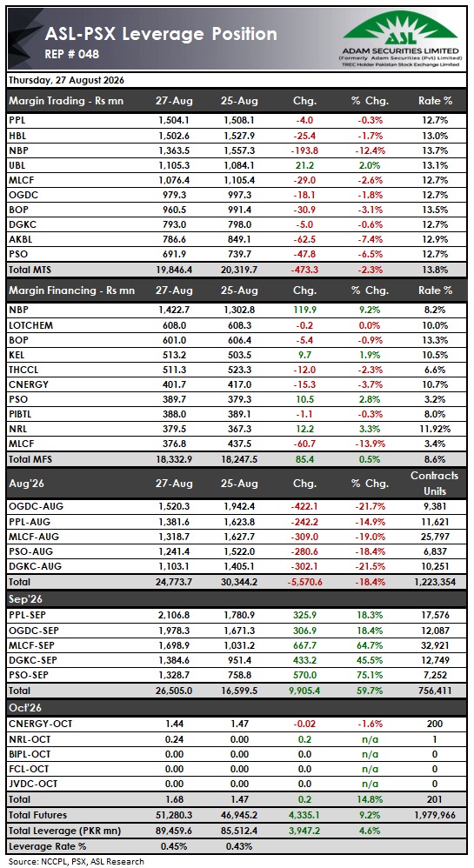Click the Thursday, 27 August 2026 date line

pyautogui.click(x=66, y=80)
